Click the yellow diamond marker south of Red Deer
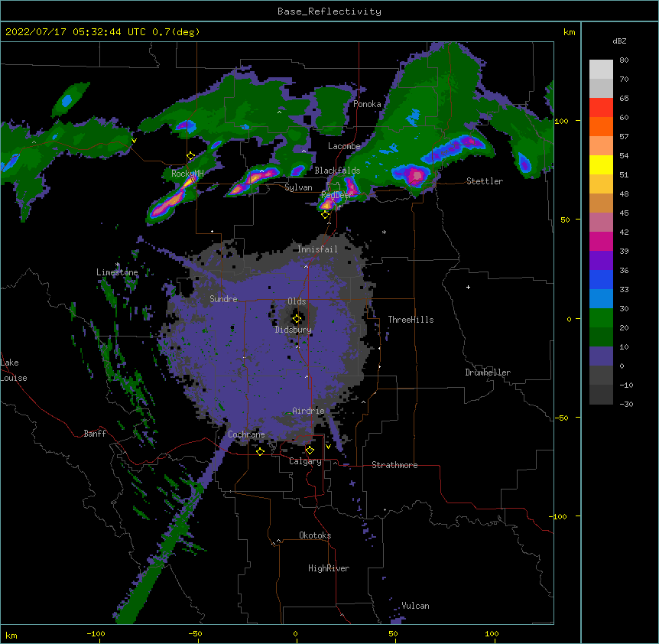The width and height of the screenshot is (659, 644). 325,215
